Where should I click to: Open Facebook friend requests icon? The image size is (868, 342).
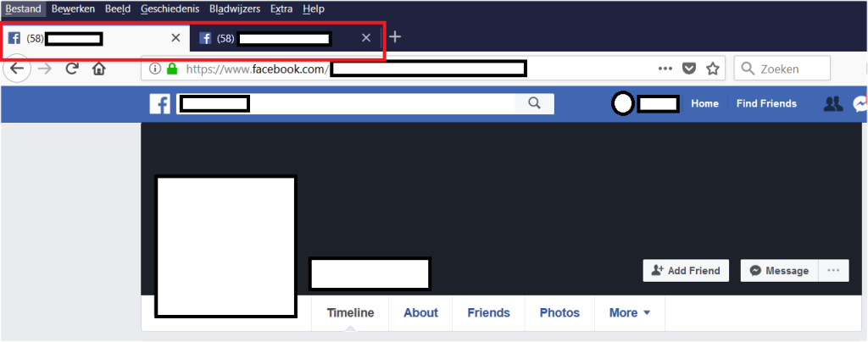point(832,104)
